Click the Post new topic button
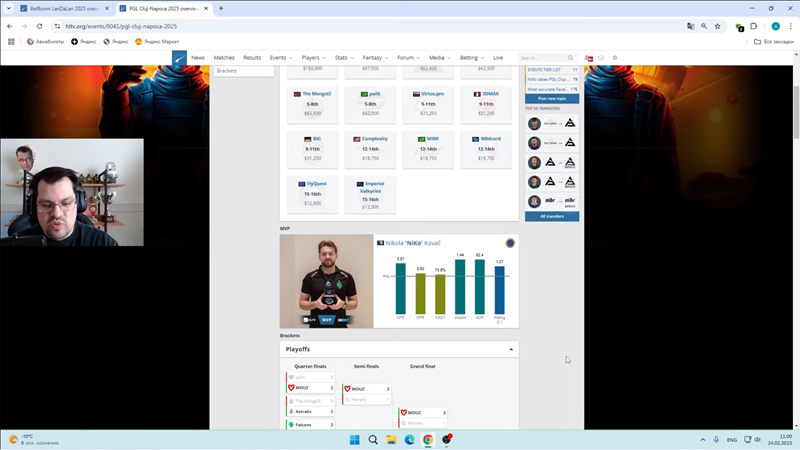The width and height of the screenshot is (800, 450). (x=552, y=98)
